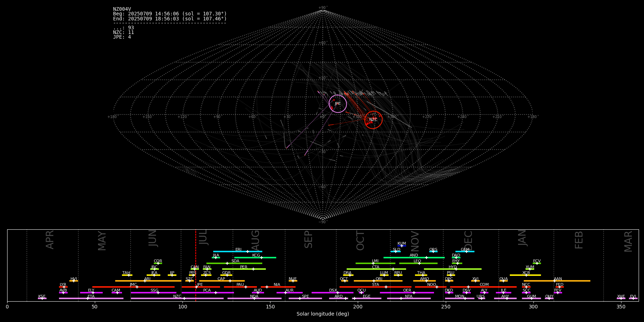This screenshot has height=322, width=644.
Task: Click the +90 label at the map's north pole
Action: [323, 8]
